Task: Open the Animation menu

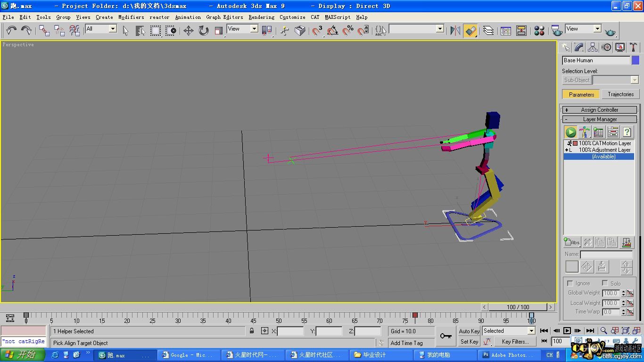Action: point(188,17)
